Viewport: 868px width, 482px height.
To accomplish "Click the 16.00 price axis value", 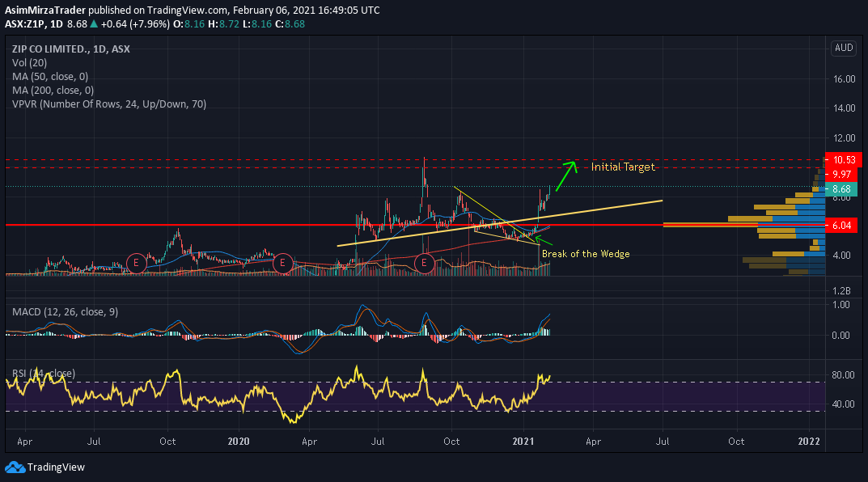I will (845, 79).
